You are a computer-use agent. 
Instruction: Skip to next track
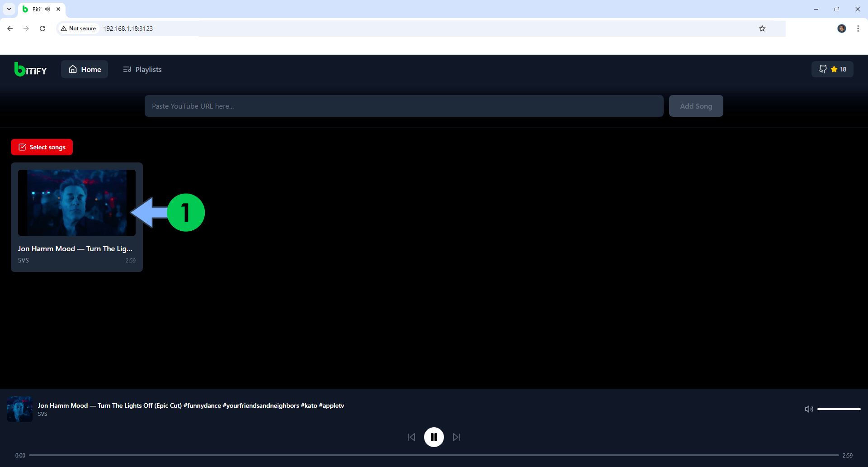click(457, 437)
